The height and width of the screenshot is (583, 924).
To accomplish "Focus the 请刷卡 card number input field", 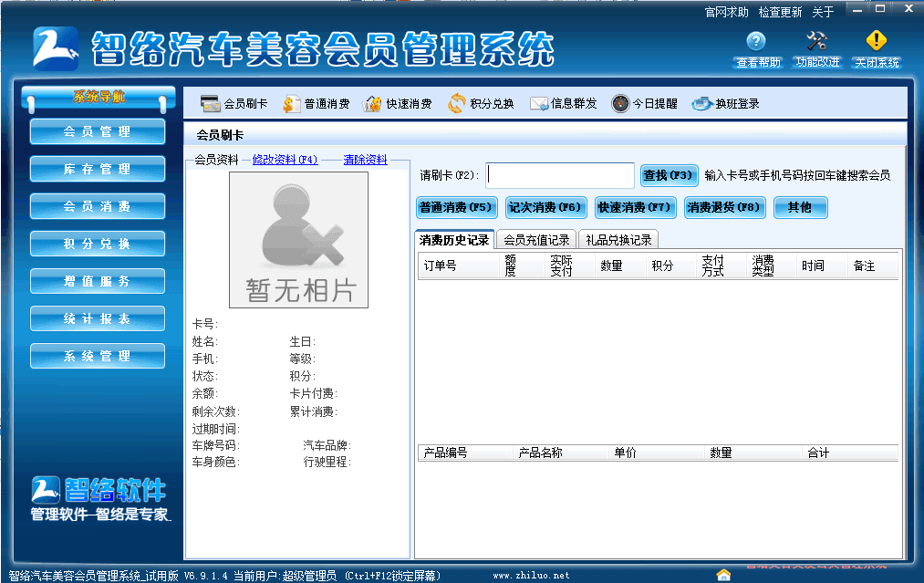I will 560,175.
